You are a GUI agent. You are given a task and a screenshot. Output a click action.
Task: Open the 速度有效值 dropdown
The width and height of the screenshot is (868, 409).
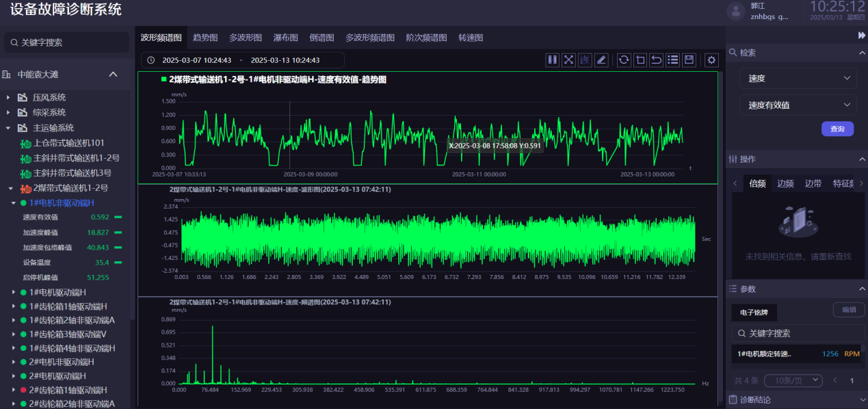798,105
